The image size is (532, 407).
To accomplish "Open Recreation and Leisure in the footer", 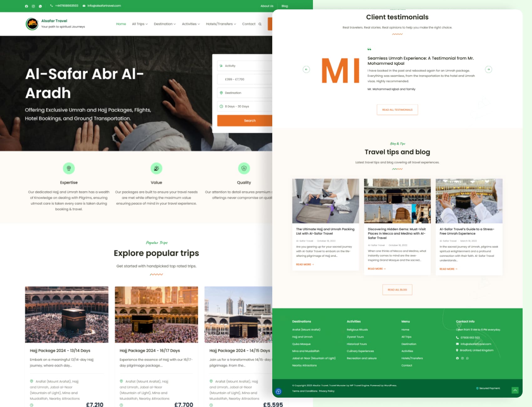I will [x=362, y=358].
